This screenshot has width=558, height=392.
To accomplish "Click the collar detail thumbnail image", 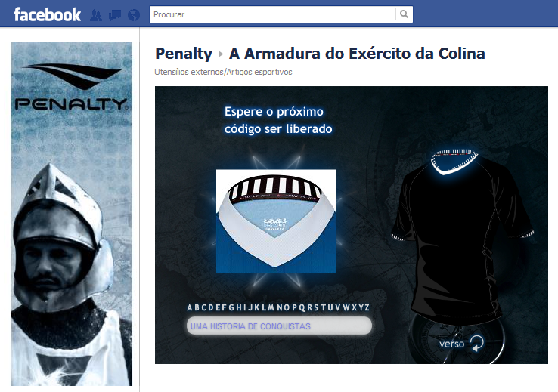I will (x=276, y=221).
